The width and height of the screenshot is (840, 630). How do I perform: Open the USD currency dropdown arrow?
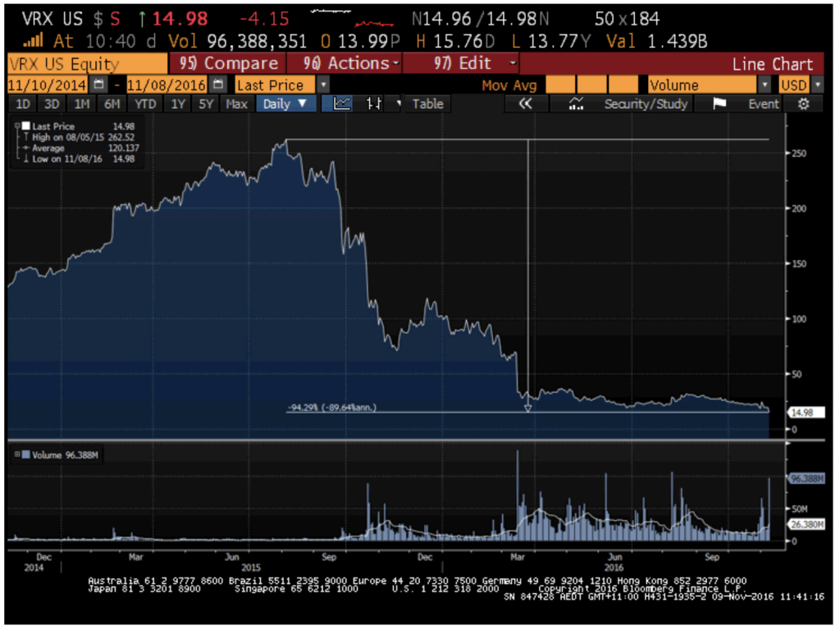pyautogui.click(x=817, y=84)
